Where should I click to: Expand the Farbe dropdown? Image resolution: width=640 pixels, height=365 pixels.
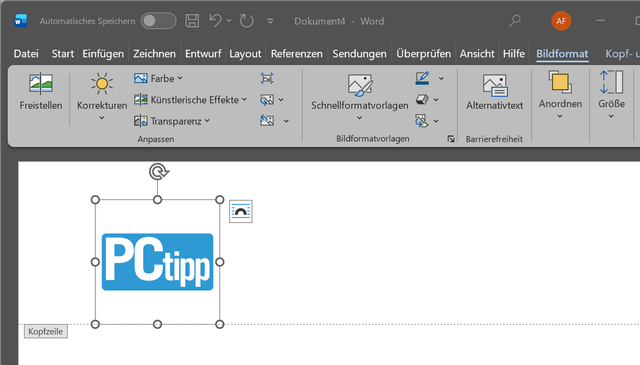click(x=158, y=78)
